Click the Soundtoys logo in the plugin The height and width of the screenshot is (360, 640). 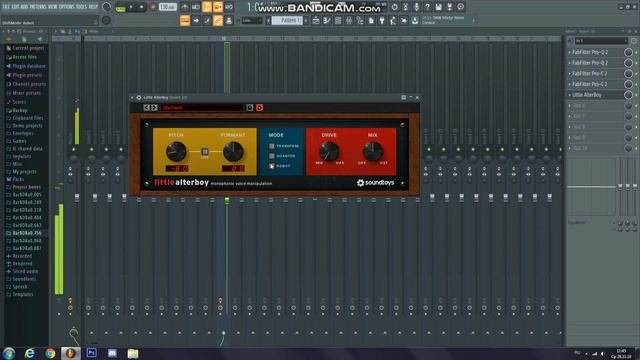pos(375,183)
